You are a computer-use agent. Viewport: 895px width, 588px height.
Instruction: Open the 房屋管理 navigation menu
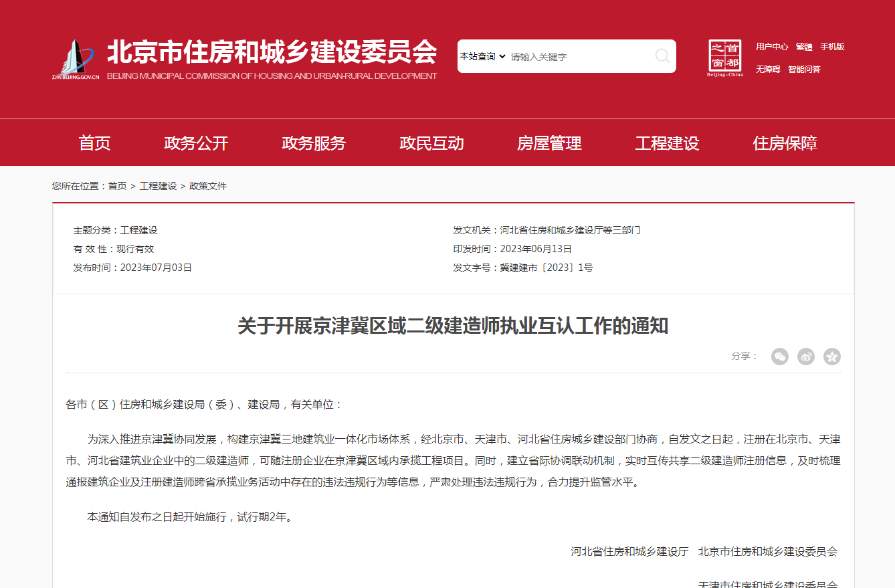point(549,142)
